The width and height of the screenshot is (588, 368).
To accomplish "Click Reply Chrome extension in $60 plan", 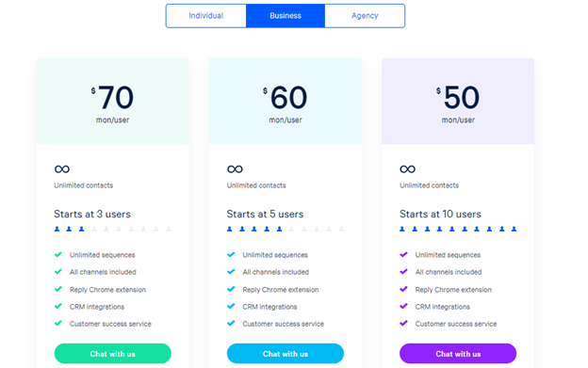I will [x=281, y=289].
